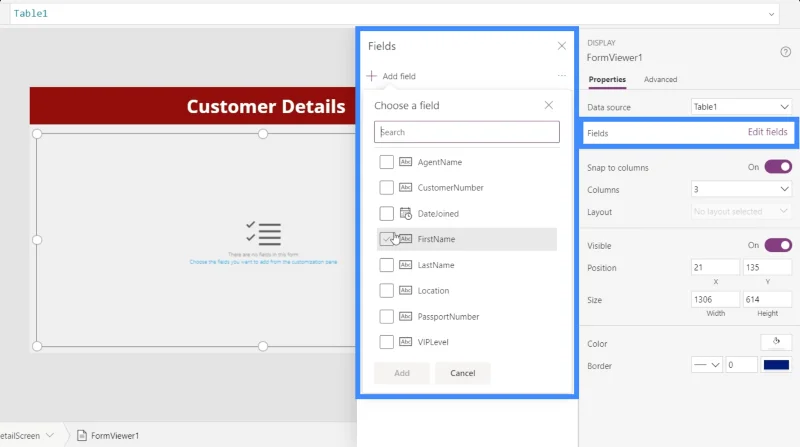Click the text type icon next to CustomerNumber
Image resolution: width=800 pixels, height=447 pixels.
click(406, 187)
